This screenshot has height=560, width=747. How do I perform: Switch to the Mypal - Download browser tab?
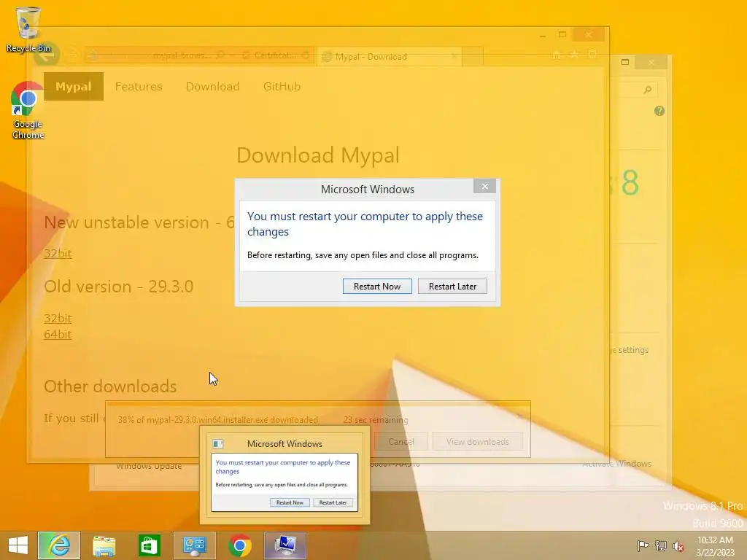(388, 57)
